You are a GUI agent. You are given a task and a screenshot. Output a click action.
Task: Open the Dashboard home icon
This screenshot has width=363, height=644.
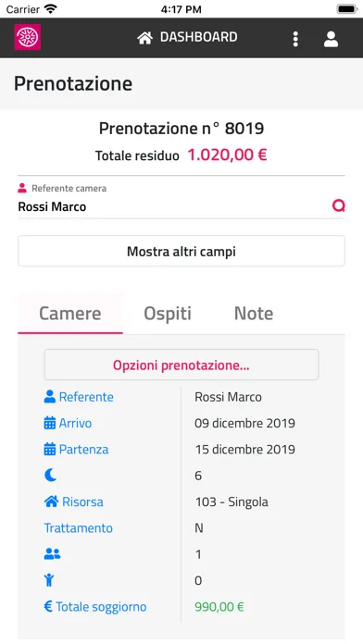(144, 37)
